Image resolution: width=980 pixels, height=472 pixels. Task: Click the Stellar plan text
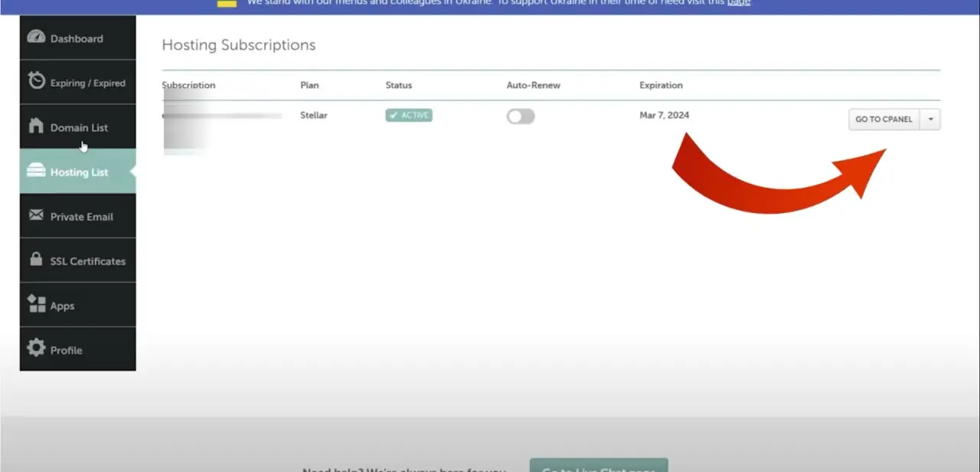[314, 115]
